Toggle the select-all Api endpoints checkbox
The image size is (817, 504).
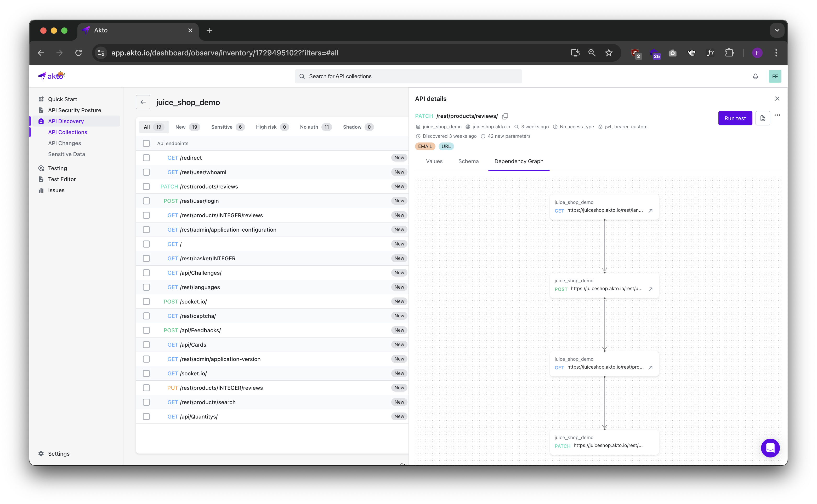coord(146,143)
